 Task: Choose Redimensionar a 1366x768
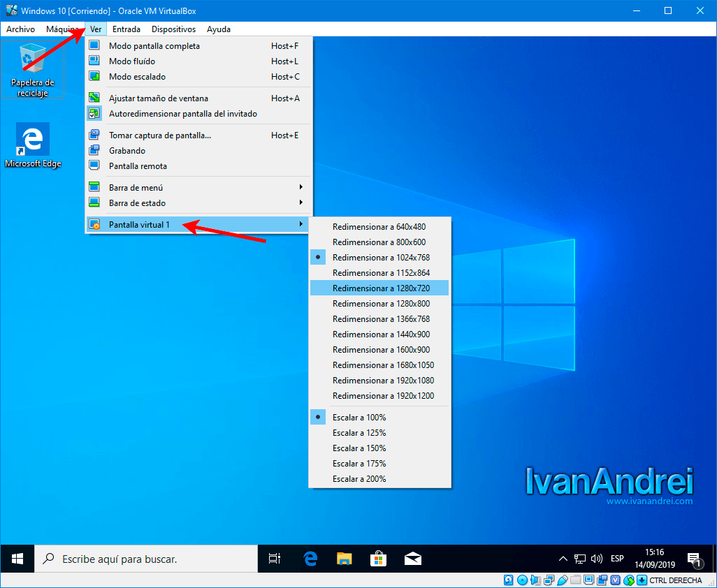(x=379, y=319)
